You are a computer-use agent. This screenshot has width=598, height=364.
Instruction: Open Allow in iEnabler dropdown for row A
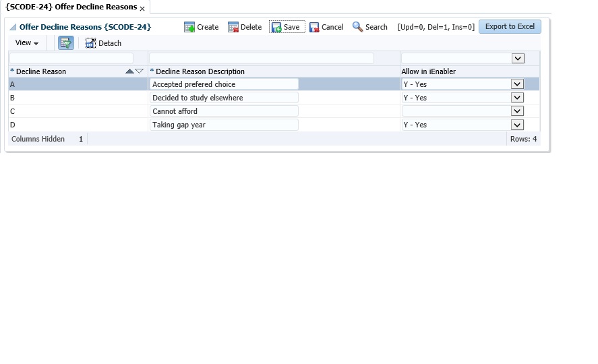pos(517,84)
